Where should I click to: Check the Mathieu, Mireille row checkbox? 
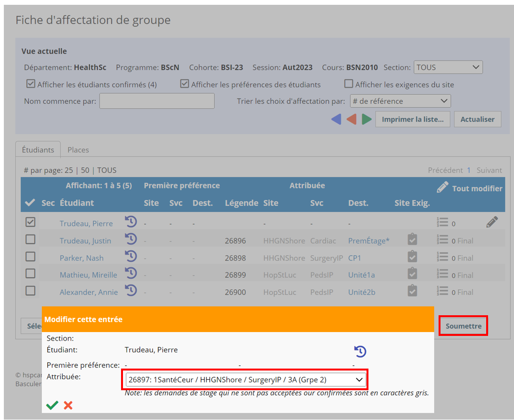30,273
